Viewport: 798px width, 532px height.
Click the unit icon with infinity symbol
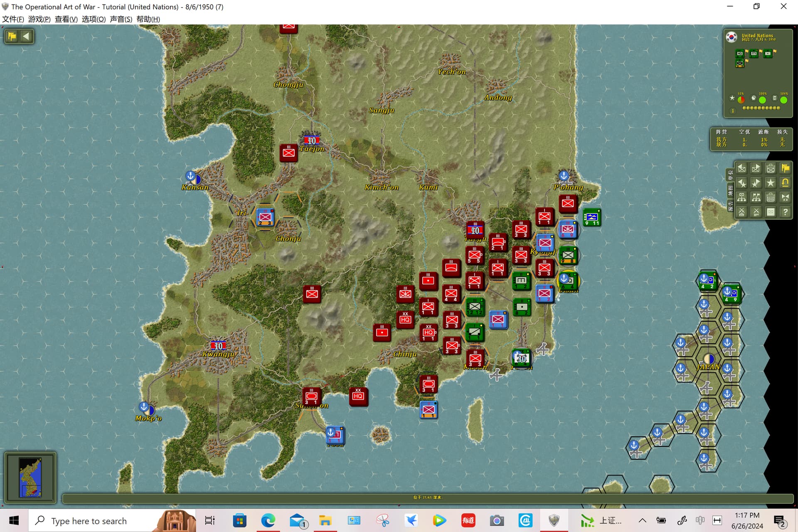tap(771, 197)
